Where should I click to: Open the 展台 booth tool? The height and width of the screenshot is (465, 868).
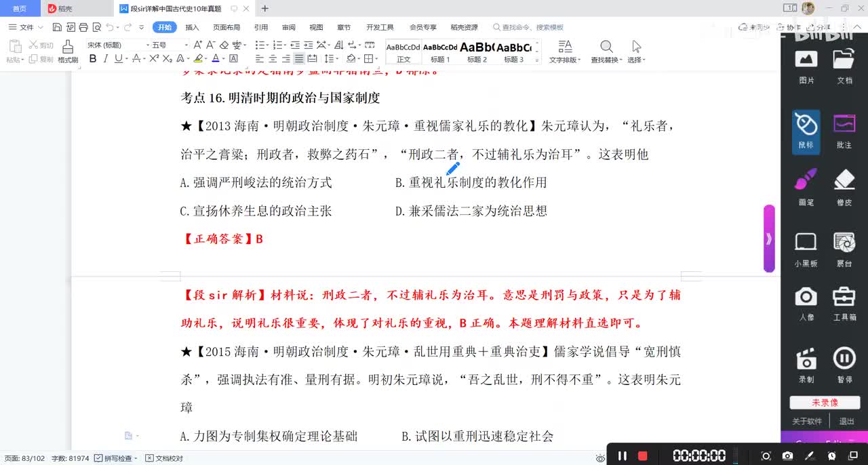844,249
